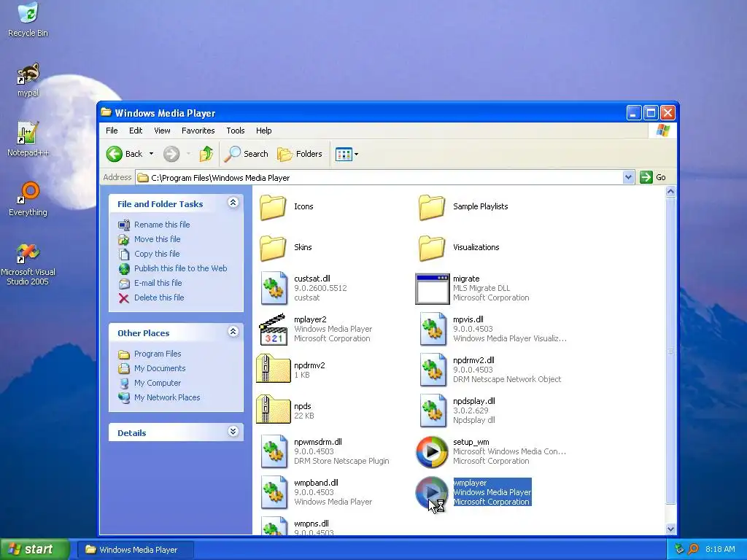Go to My Computer in Other Places

click(x=158, y=383)
